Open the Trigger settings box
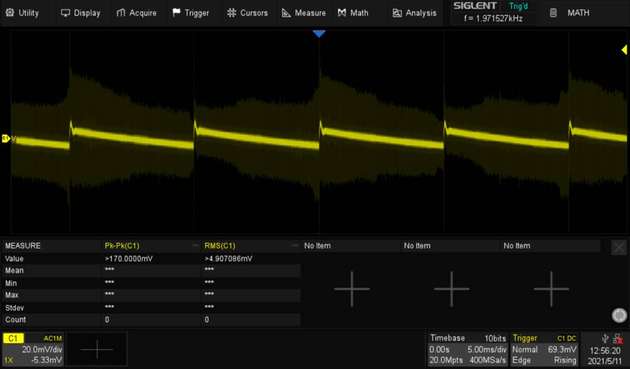The width and height of the screenshot is (630, 369). pyautogui.click(x=544, y=349)
